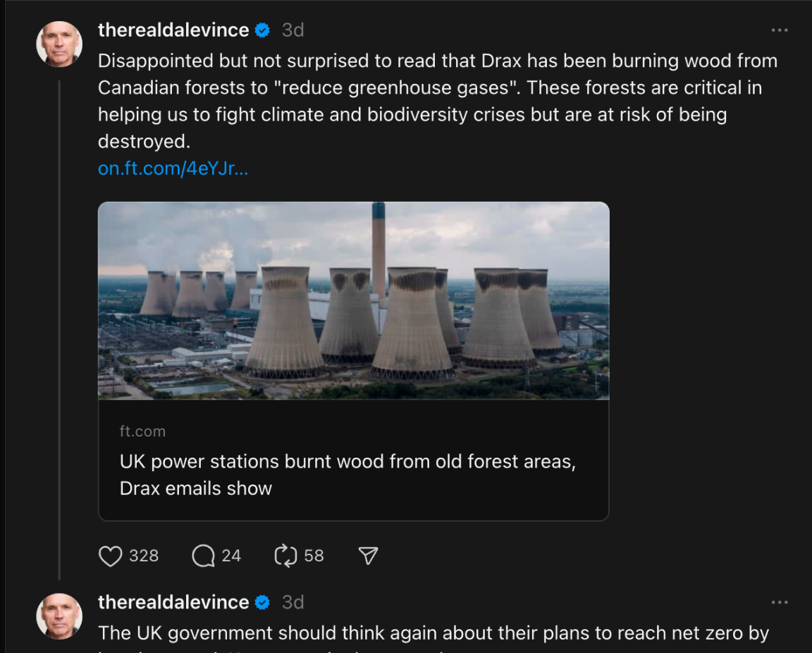Viewport: 812px width, 653px height.
Task: Like the Drax post with heart icon
Action: click(111, 556)
